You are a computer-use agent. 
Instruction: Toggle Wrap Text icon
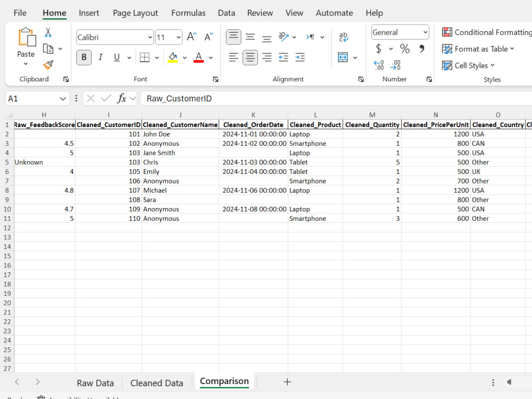coord(343,37)
